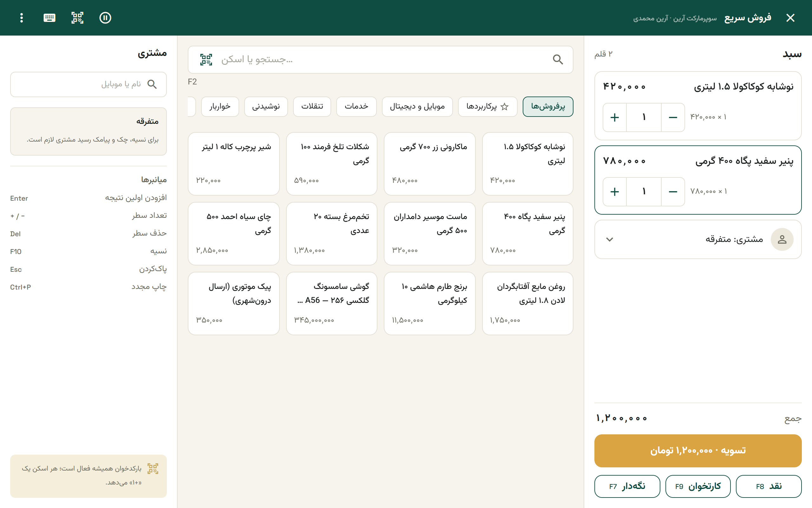Open the QR scanner icon in header

[77, 18]
